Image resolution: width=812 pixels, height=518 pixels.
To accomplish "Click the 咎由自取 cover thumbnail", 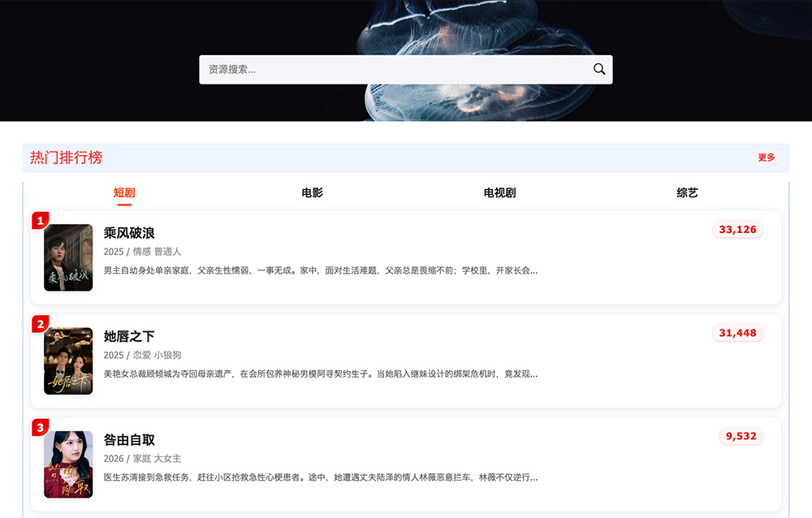I will coord(68,464).
